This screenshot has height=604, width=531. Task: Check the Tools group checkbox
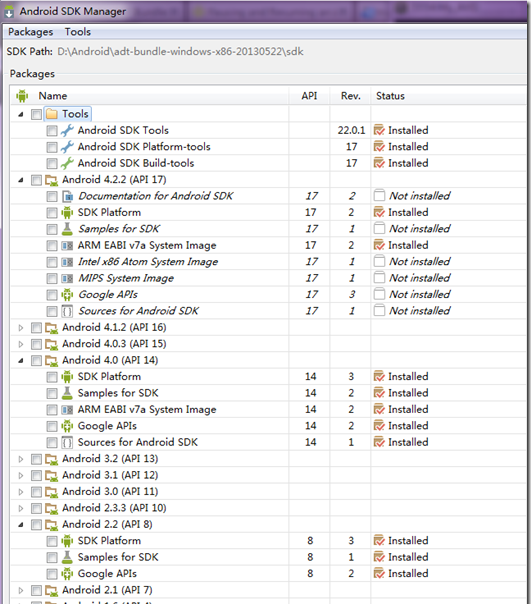pos(37,114)
